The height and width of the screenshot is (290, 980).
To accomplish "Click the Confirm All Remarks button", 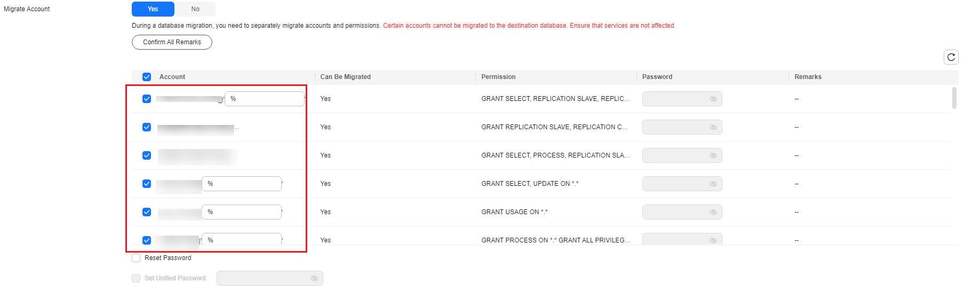I will 172,42.
